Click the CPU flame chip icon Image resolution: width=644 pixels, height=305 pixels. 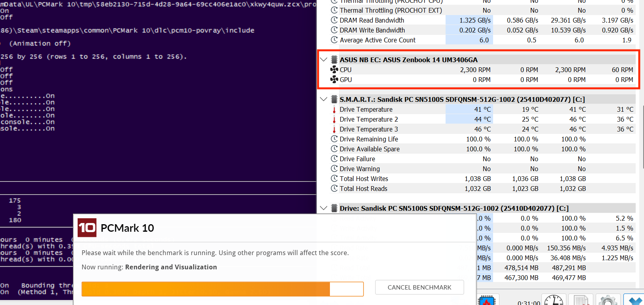[487, 301]
